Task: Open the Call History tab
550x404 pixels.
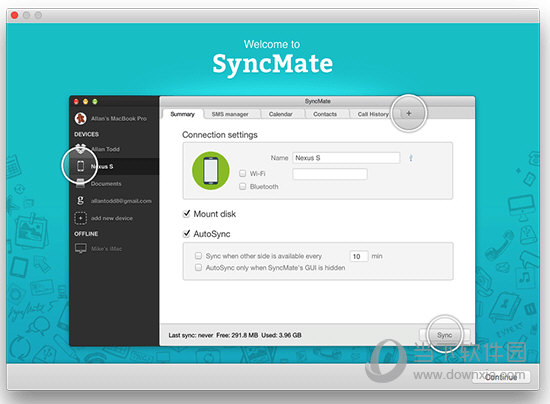Action: click(373, 114)
